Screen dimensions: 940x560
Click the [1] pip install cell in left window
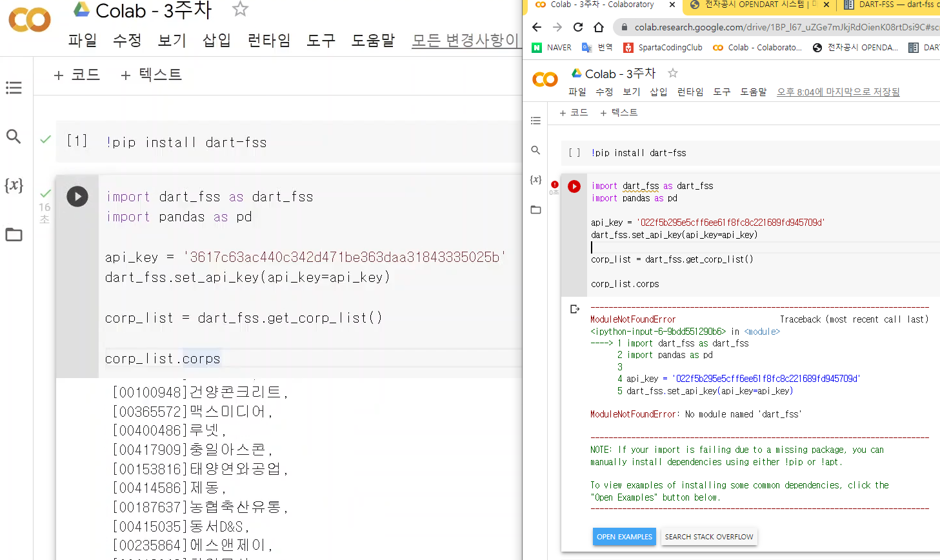288,142
